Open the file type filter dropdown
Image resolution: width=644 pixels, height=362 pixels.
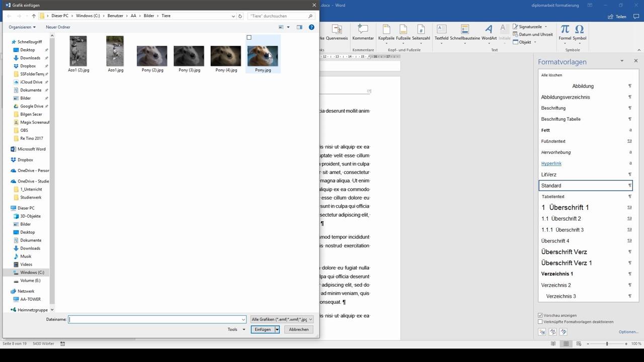[x=282, y=319]
